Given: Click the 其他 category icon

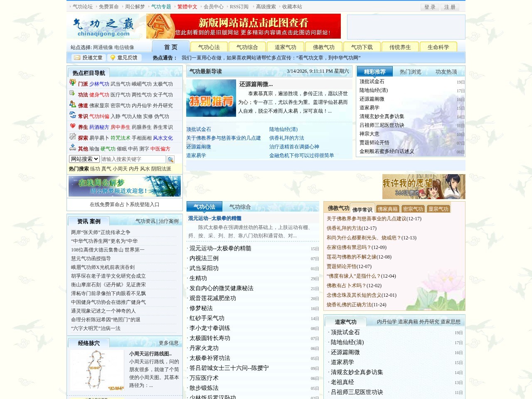Looking at the screenshot, I should coord(72,147).
